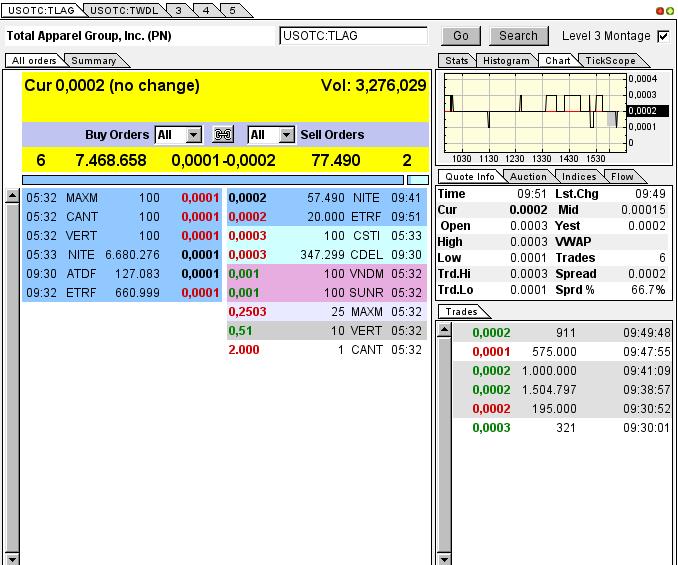
Task: Click the Search button
Action: coord(518,36)
